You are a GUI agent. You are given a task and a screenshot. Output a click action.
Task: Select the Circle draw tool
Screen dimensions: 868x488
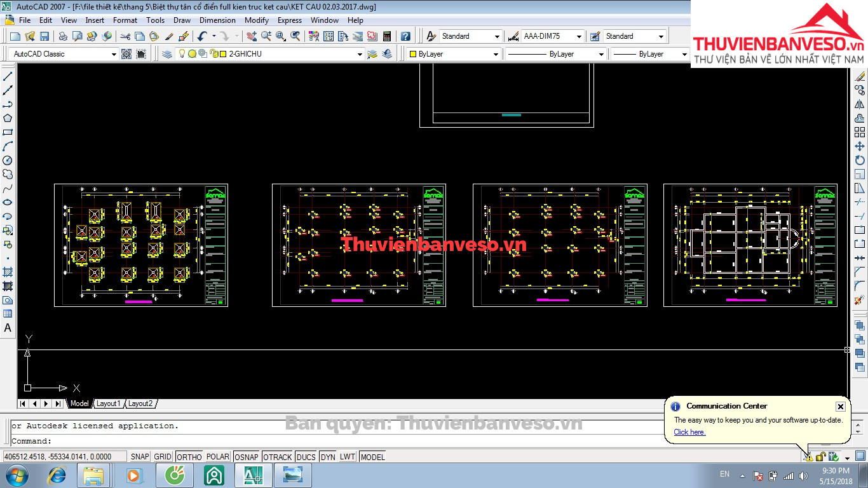[x=8, y=161]
